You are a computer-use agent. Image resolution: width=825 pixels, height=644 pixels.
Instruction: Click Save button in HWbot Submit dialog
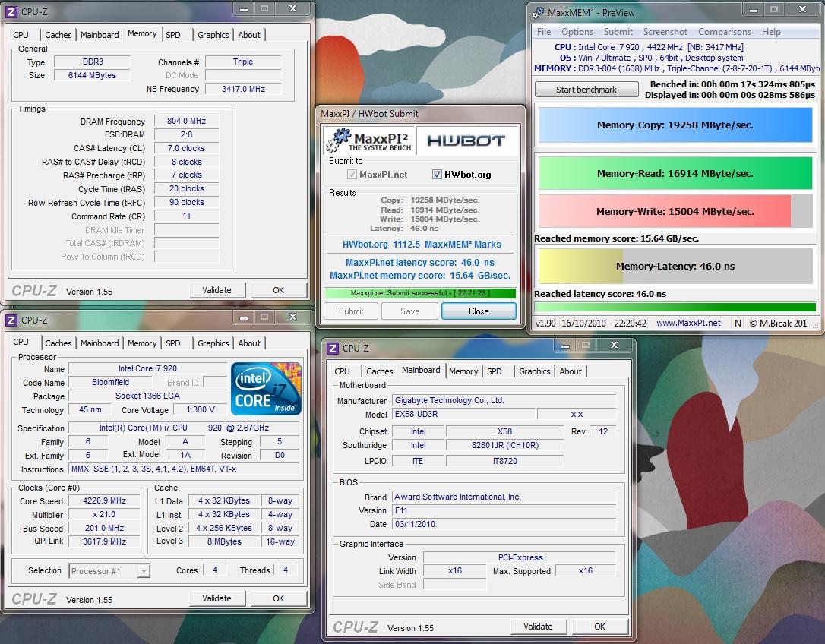point(409,311)
